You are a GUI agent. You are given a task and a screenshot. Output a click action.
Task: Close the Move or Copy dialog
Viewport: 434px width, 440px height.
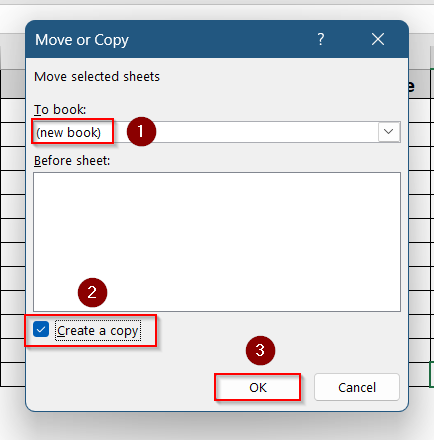pos(378,39)
